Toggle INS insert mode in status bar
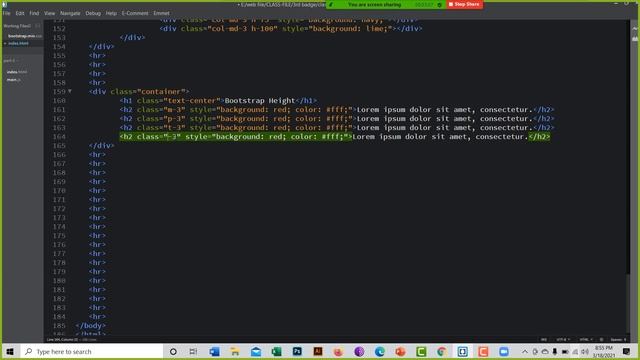 (x=544, y=340)
